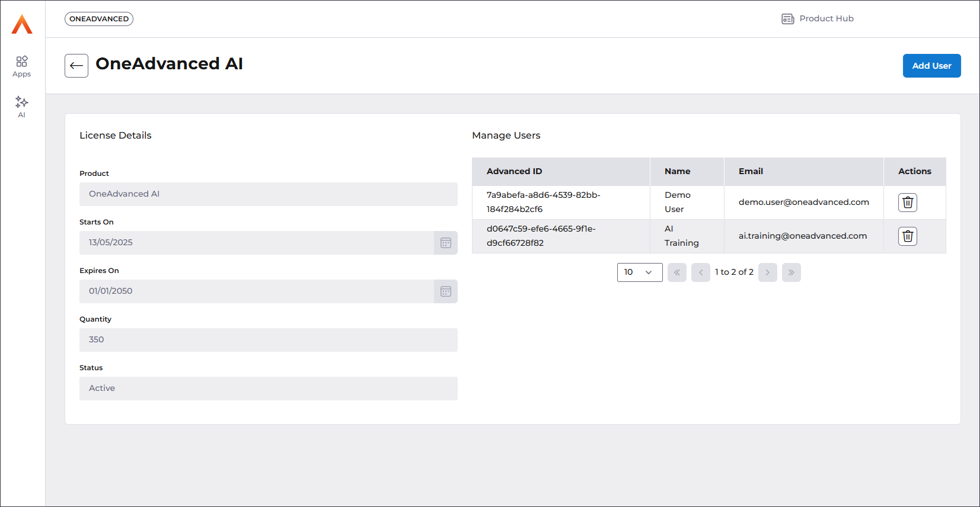Click the License Details heading
The height and width of the screenshot is (507, 980).
click(x=116, y=136)
